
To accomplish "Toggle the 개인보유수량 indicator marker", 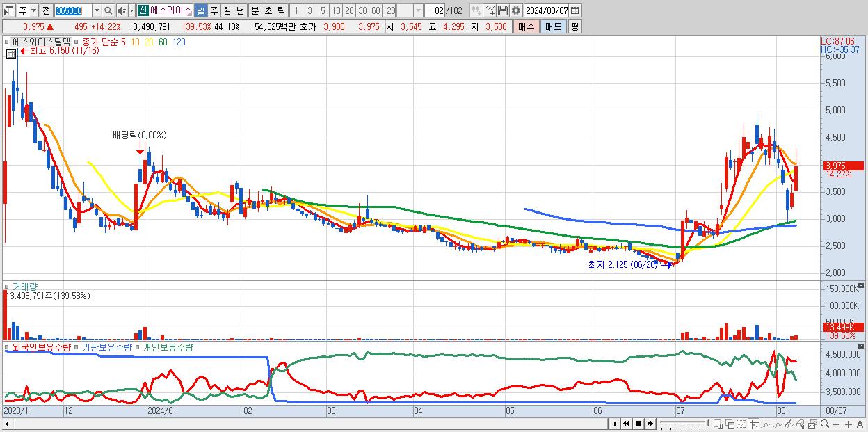I will (138, 346).
